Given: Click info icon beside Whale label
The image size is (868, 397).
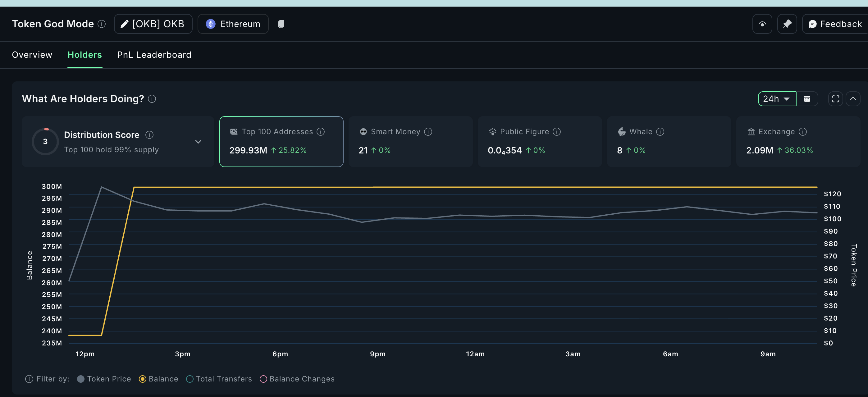Looking at the screenshot, I should 660,132.
